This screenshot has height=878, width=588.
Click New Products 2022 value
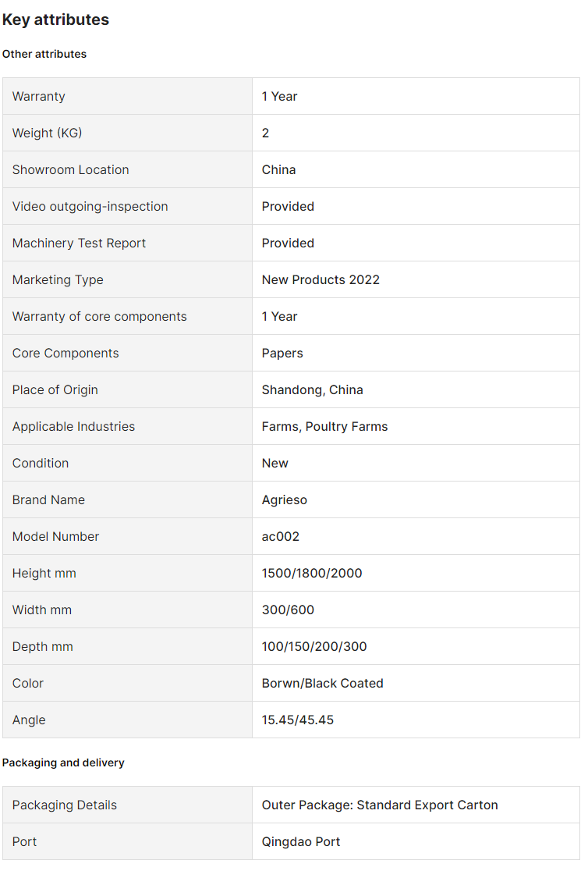[x=321, y=280]
